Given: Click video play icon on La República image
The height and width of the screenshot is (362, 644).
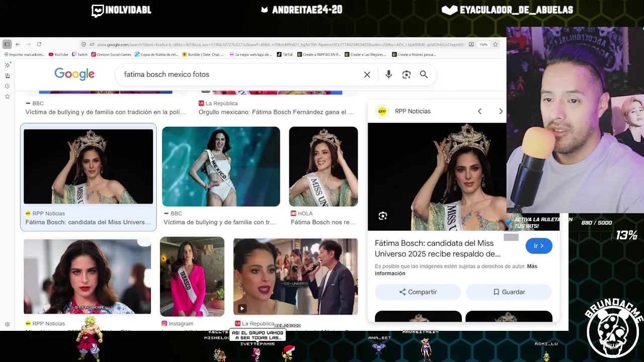Looking at the screenshot, I should coord(242,308).
